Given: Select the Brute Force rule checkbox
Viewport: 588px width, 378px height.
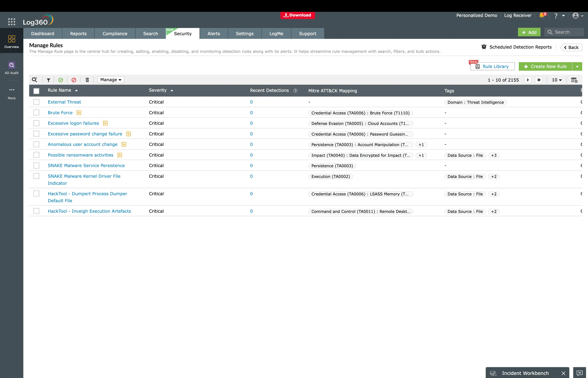Looking at the screenshot, I should pyautogui.click(x=36, y=112).
